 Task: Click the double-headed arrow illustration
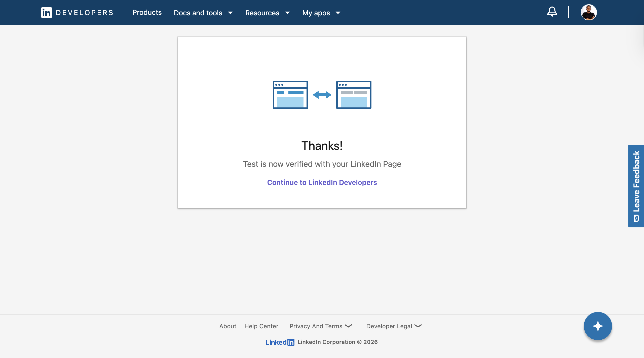pos(322,95)
